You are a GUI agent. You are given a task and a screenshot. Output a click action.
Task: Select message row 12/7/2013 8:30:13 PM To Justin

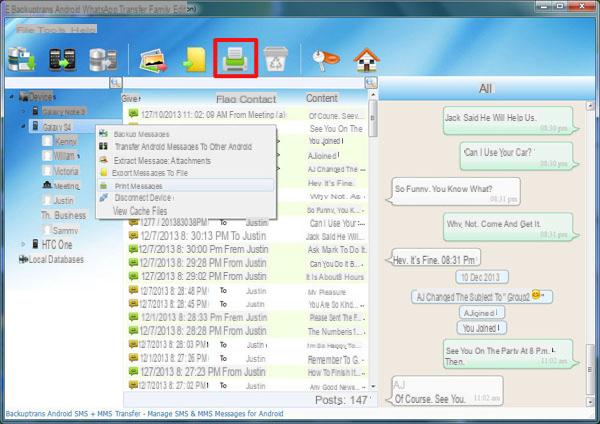[247, 236]
